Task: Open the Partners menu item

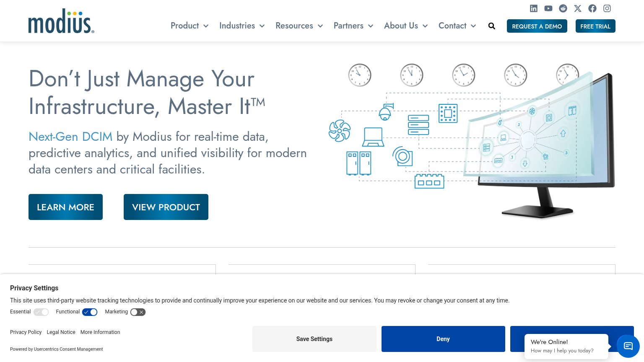Action: 348,26
